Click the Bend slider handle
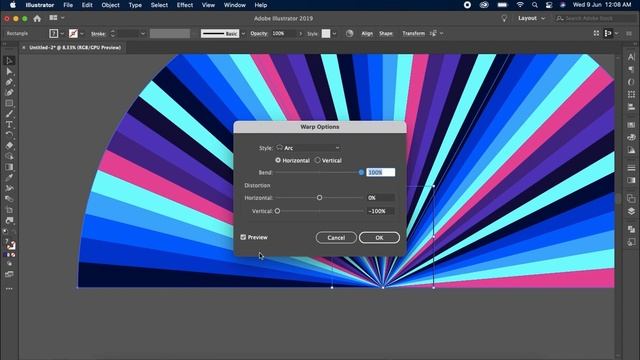 pos(361,172)
